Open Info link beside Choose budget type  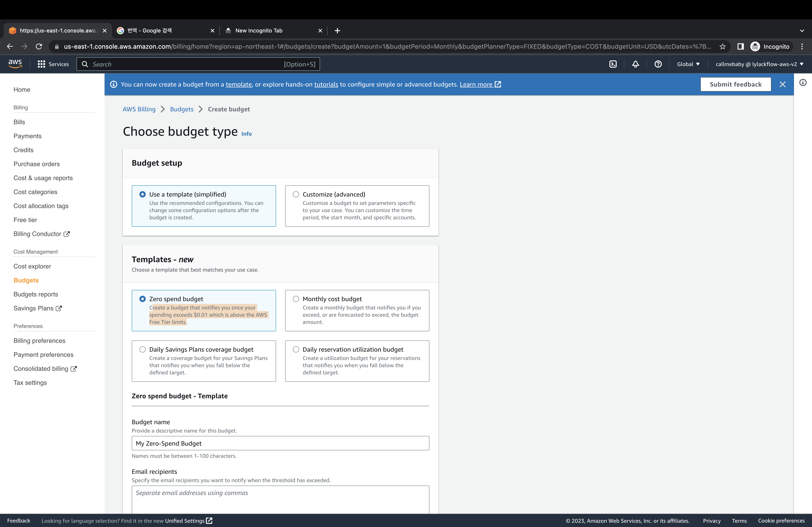(x=246, y=134)
